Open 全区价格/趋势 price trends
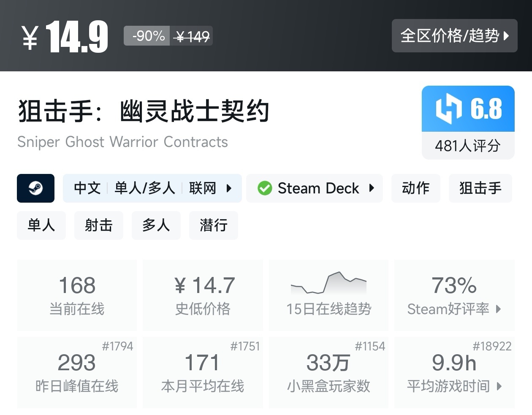The image size is (532, 415). pyautogui.click(x=454, y=36)
